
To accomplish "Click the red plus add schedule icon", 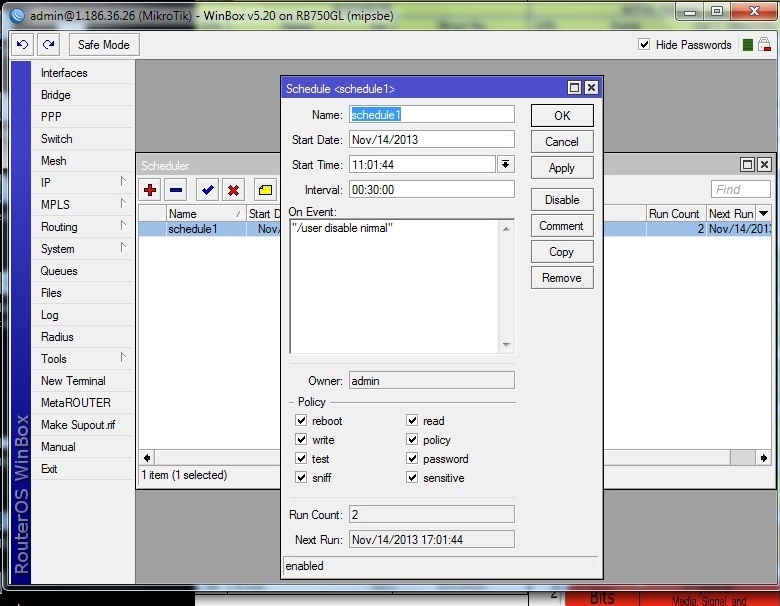I will point(150,190).
